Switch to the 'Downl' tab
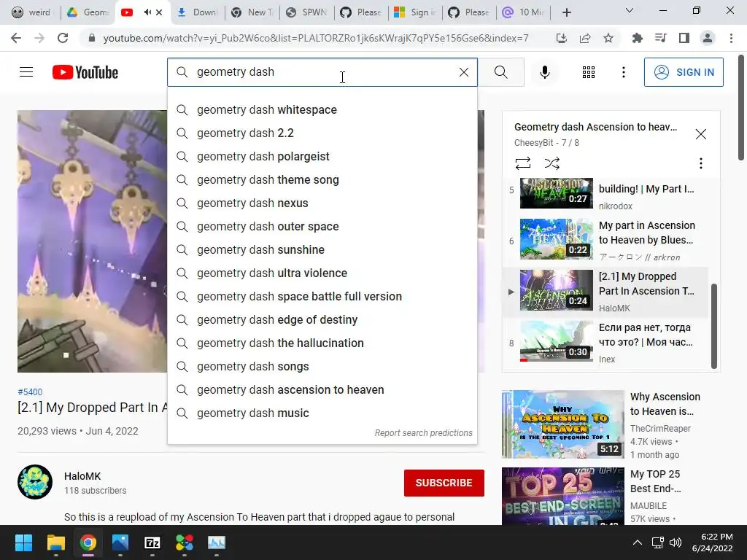The width and height of the screenshot is (747, 560). [x=197, y=12]
